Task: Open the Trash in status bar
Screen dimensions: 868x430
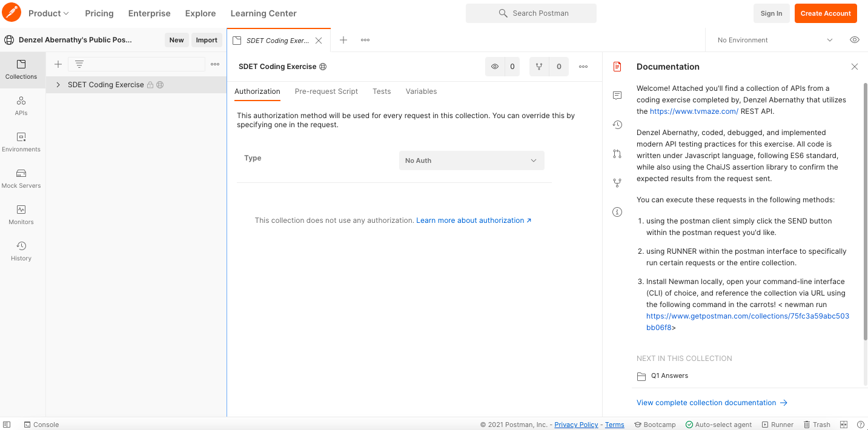Action: (x=817, y=425)
